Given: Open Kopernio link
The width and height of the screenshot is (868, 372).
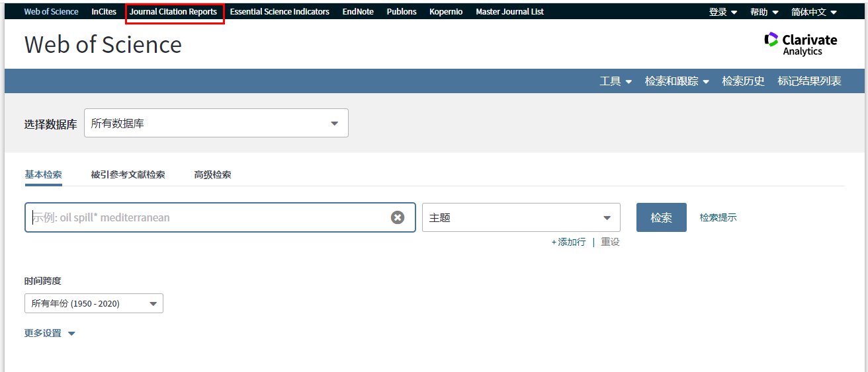Looking at the screenshot, I should (x=446, y=12).
